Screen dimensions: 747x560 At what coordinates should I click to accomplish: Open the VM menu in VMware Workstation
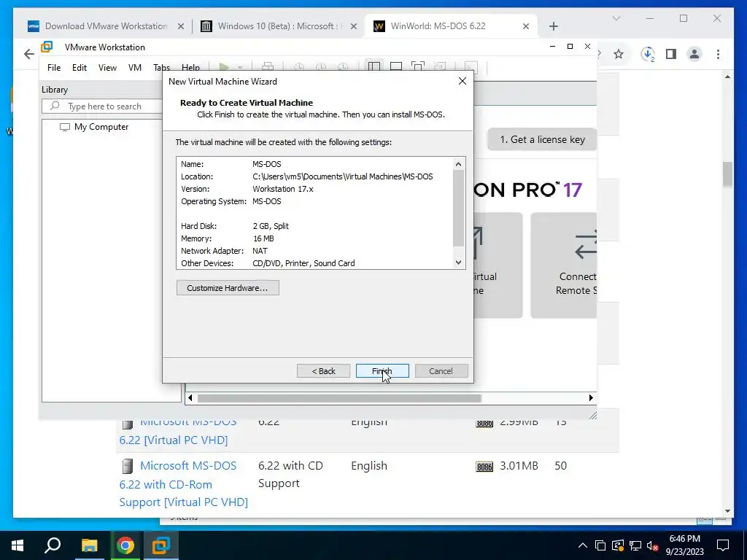[x=135, y=68]
